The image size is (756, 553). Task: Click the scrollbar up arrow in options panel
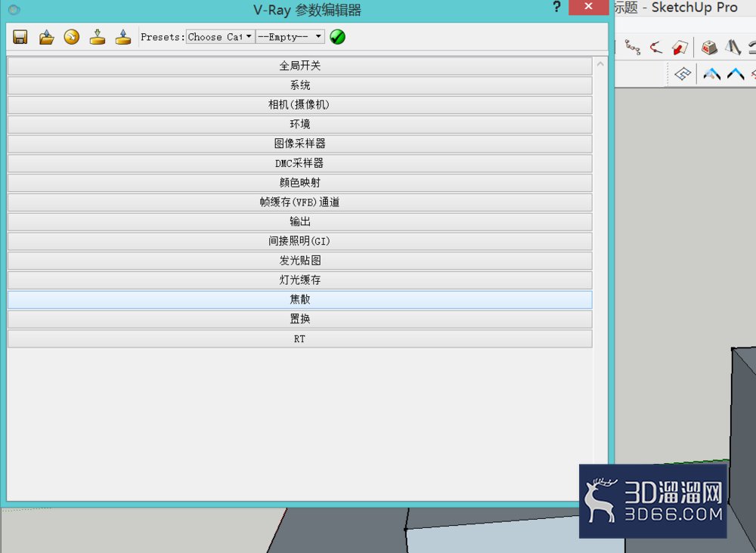click(x=600, y=63)
